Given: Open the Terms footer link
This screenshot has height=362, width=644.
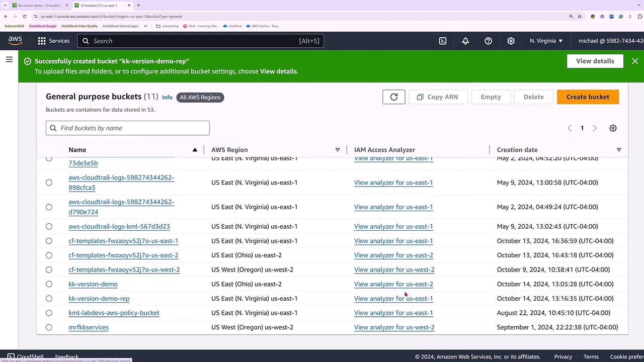Looking at the screenshot, I should [x=591, y=357].
